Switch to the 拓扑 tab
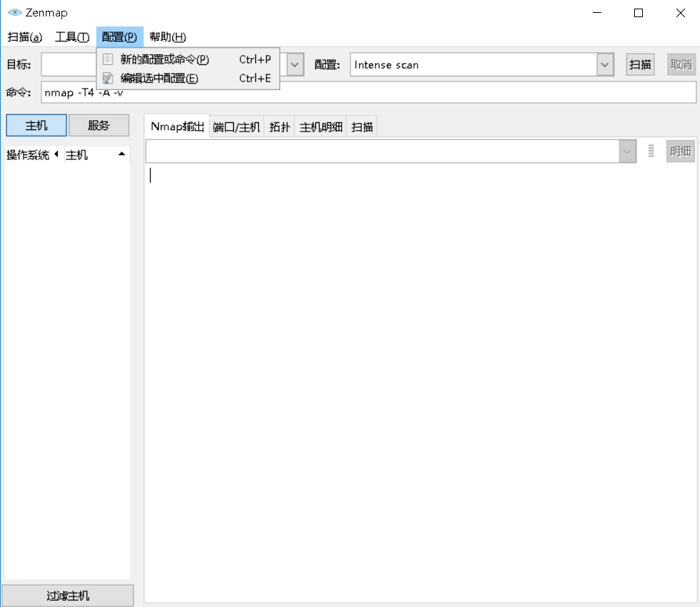 279,126
